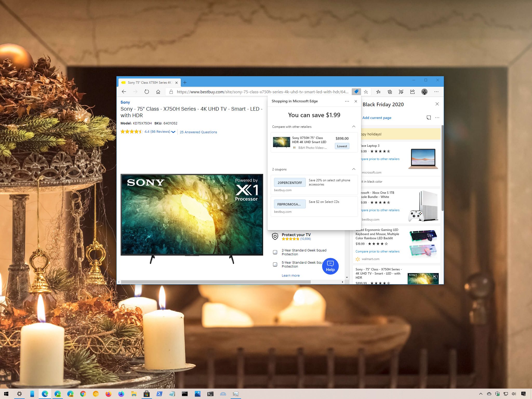Image resolution: width=532 pixels, height=399 pixels.
Task: Close the Shopping in Microsoft Edge popup
Action: point(356,101)
